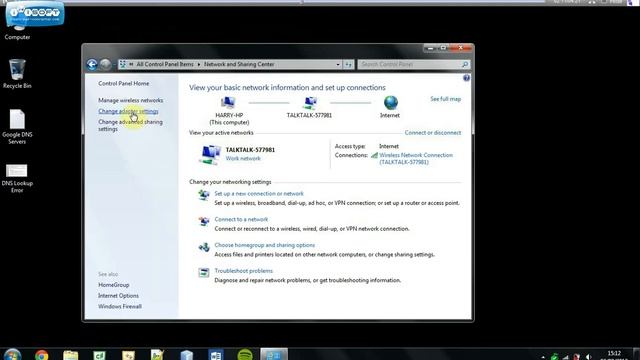Click the search magnifier icon
640x360 pixels.
[464, 64]
